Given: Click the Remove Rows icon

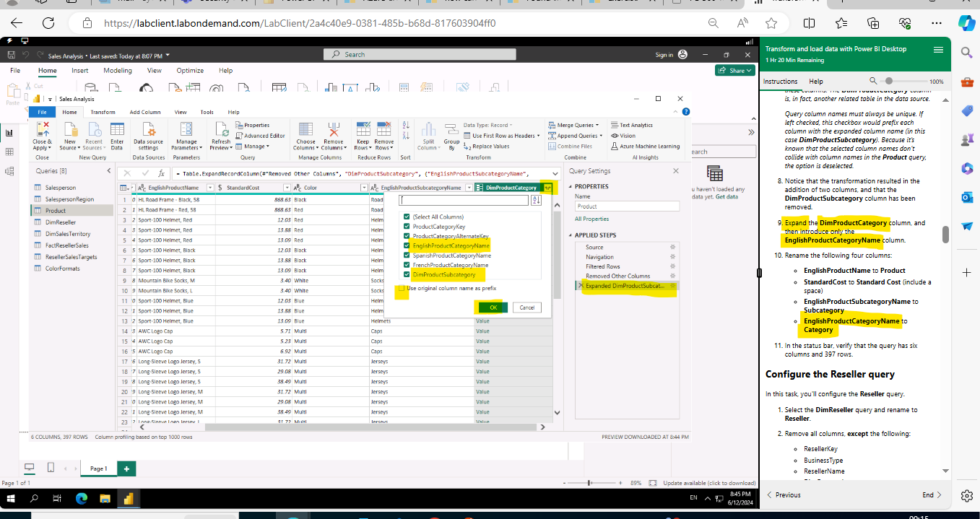Looking at the screenshot, I should click(x=384, y=128).
